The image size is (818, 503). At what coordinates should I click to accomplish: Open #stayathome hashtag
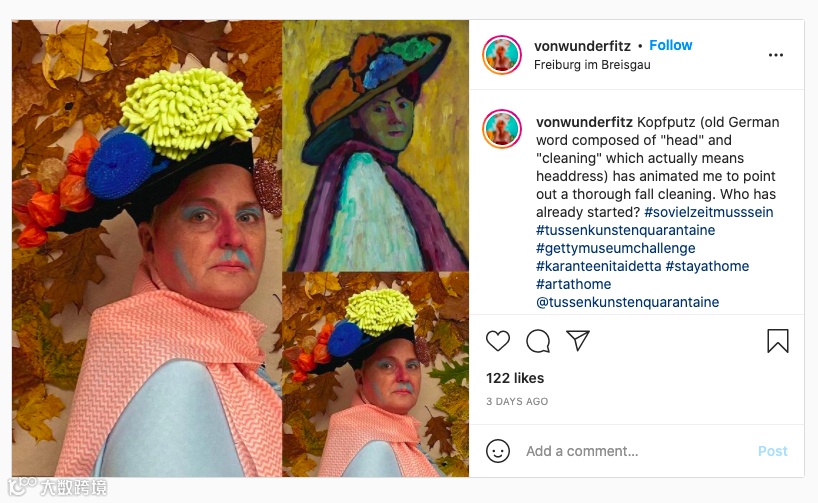(713, 266)
